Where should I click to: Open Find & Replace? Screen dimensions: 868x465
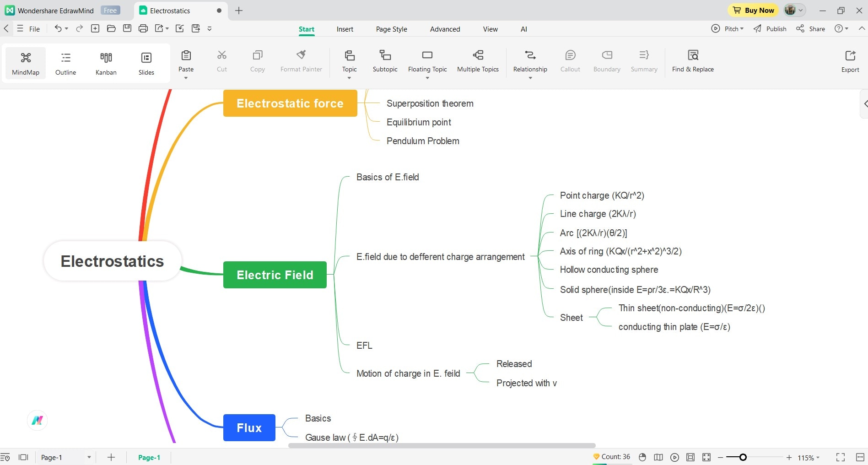693,61
